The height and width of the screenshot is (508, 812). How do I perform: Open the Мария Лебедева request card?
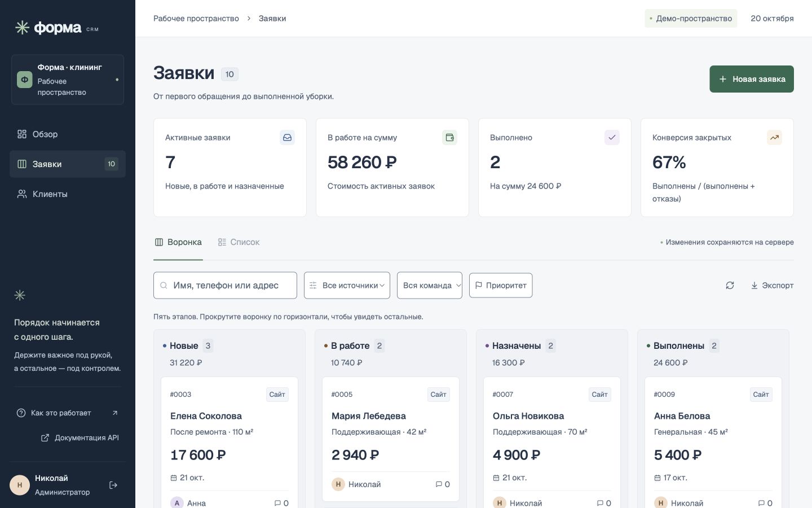pyautogui.click(x=391, y=439)
